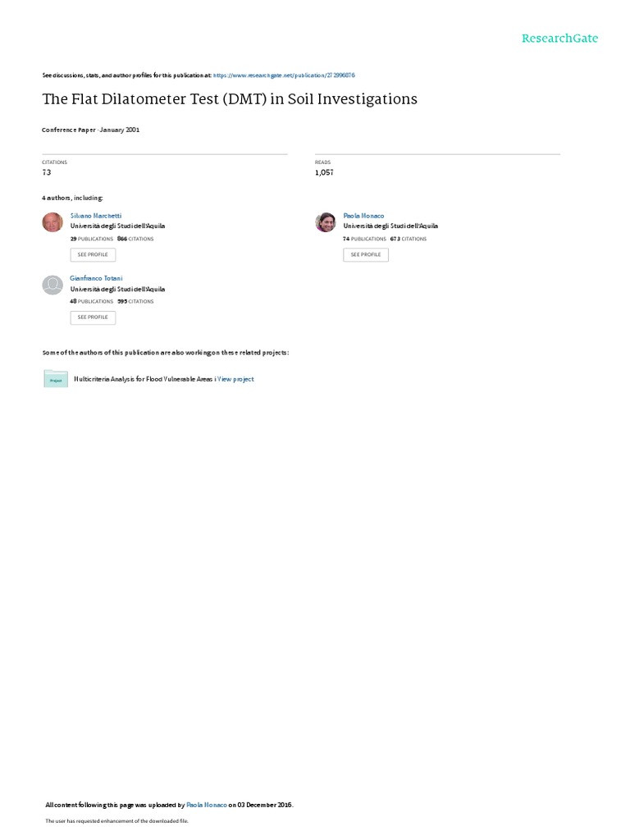Click Multicriteria Analysis project title text
630x840 pixels.
point(143,379)
